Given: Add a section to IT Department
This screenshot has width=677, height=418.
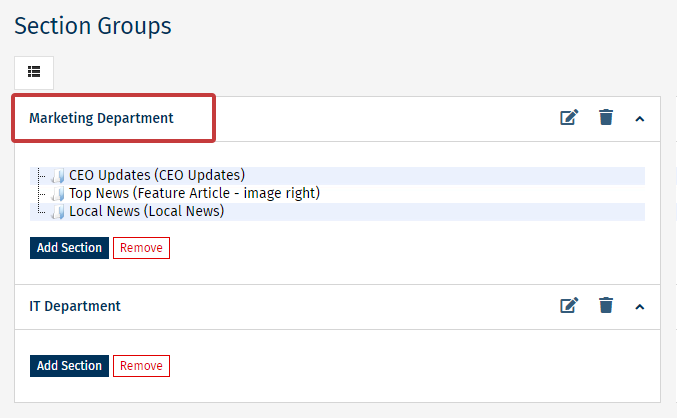Looking at the screenshot, I should pos(69,366).
